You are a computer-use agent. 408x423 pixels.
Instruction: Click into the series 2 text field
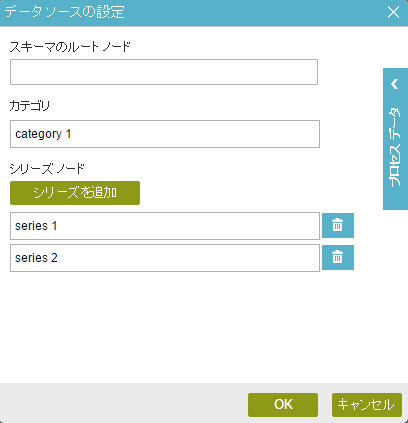pyautogui.click(x=165, y=258)
